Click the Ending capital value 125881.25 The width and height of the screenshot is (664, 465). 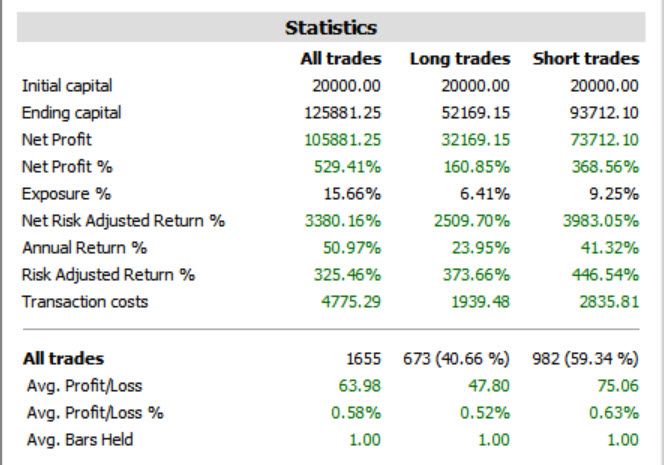[x=345, y=113]
